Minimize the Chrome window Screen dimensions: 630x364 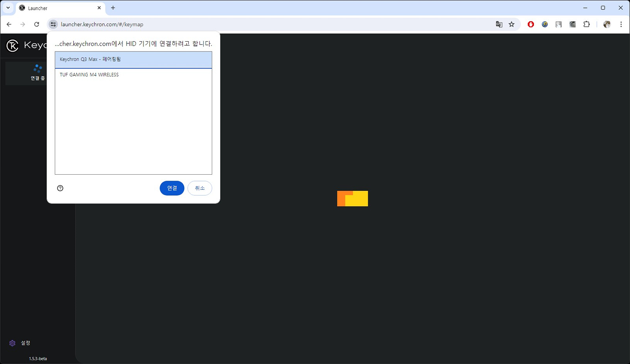tap(585, 8)
